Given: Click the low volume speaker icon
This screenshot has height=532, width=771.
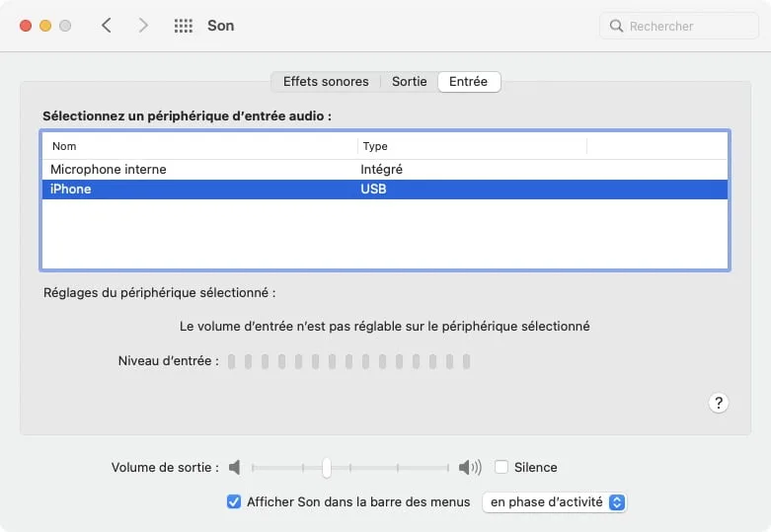Looking at the screenshot, I should pyautogui.click(x=235, y=467).
